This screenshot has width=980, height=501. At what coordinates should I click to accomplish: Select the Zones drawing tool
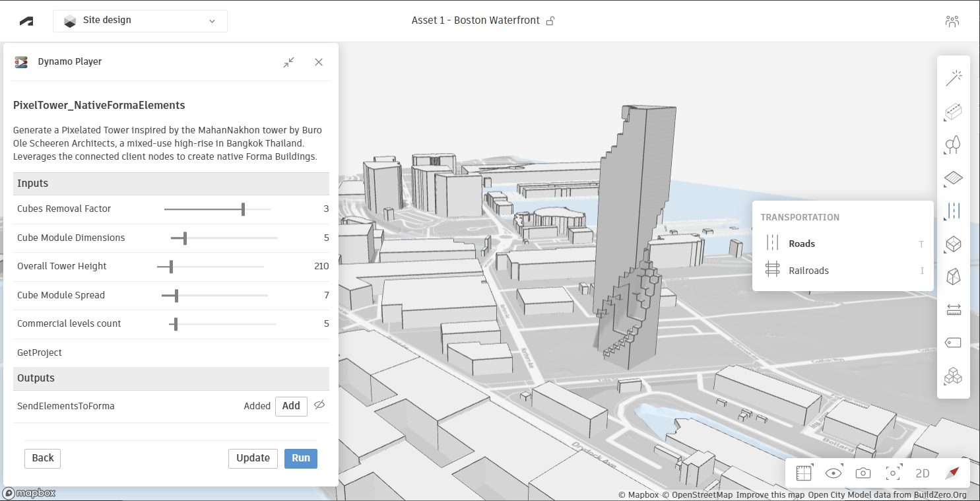pyautogui.click(x=953, y=178)
